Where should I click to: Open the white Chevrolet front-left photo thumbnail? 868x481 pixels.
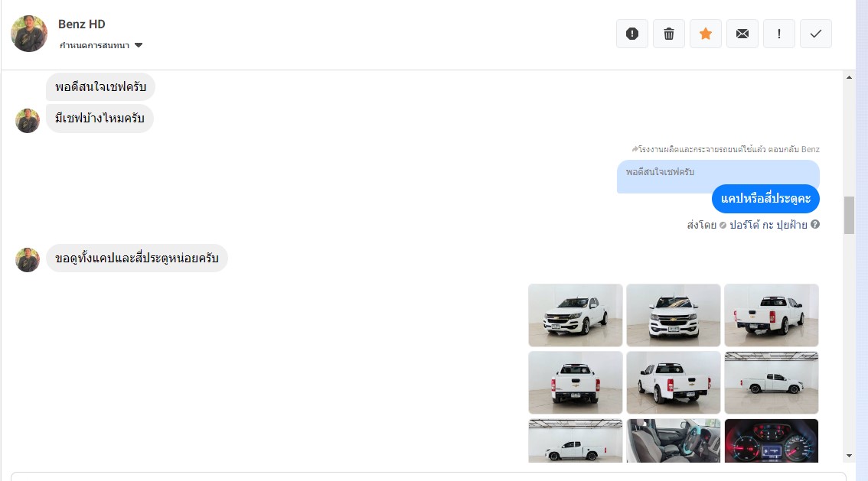[576, 315]
